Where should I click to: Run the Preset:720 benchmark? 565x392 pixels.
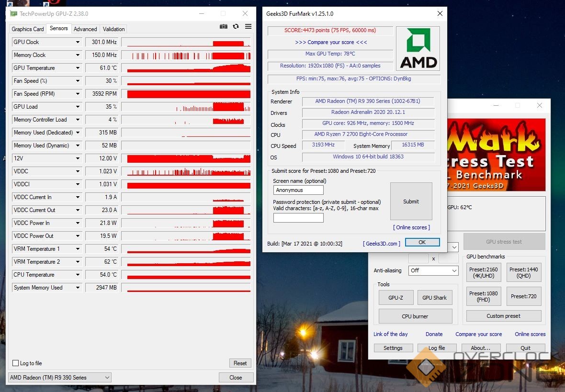(x=523, y=296)
